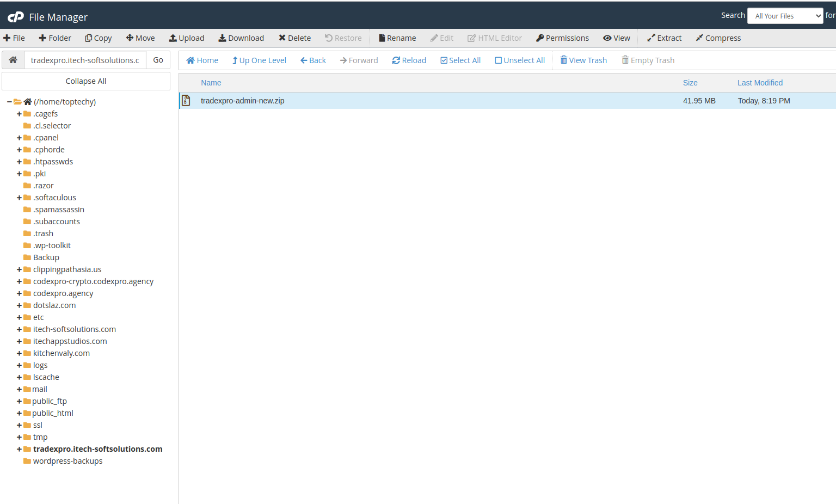Image resolution: width=836 pixels, height=504 pixels.
Task: Select tradexpro-admin-new.zip file row
Action: (x=243, y=101)
